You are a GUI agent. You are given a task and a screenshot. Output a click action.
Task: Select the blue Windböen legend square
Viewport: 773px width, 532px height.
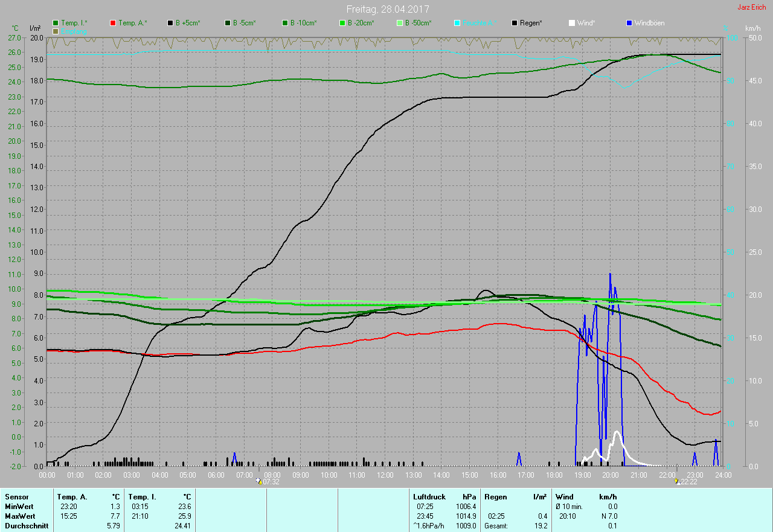point(629,23)
